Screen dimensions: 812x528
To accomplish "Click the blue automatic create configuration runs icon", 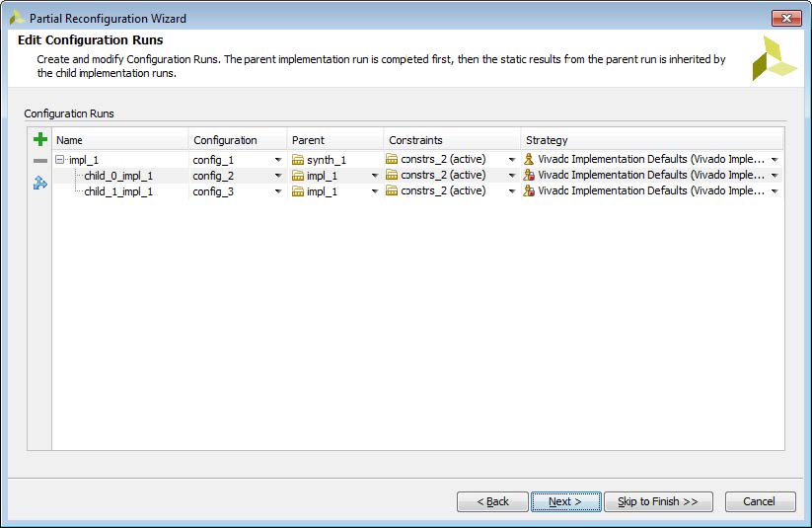I will 39,183.
